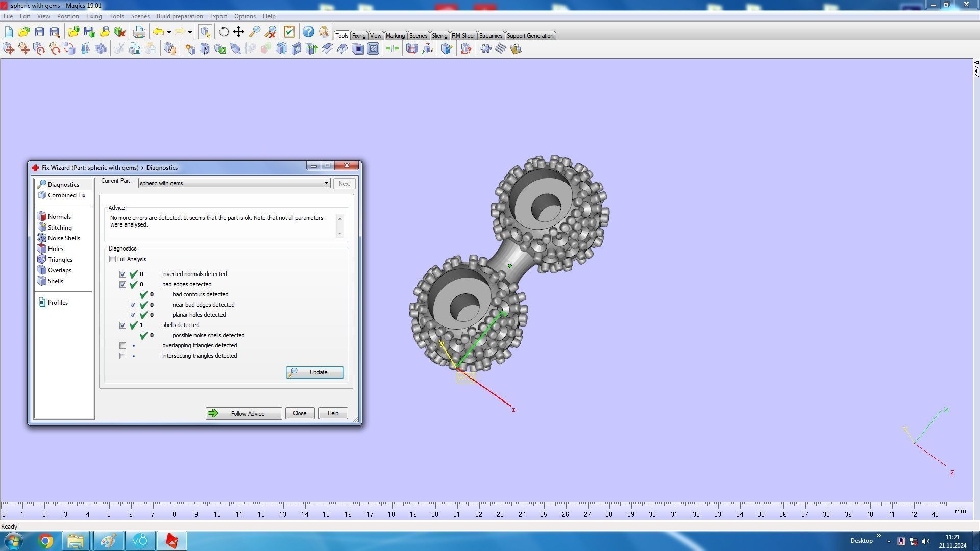Select the Pan view cross-arrows tool
Image resolution: width=980 pixels, height=551 pixels.
click(x=238, y=32)
